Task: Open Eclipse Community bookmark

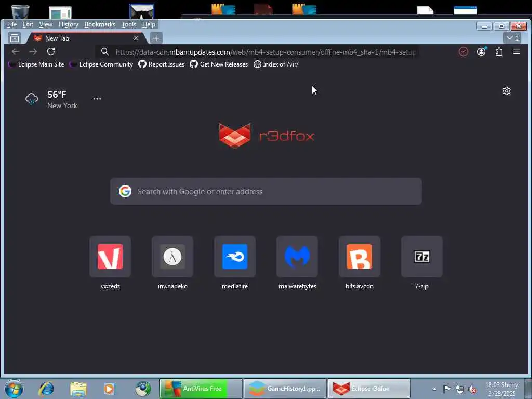Action: click(101, 64)
